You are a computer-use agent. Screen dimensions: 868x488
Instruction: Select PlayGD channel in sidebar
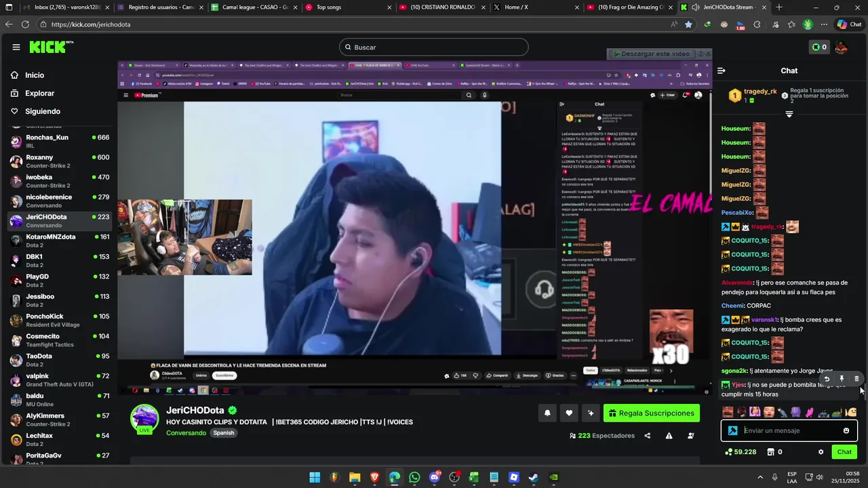pos(60,281)
